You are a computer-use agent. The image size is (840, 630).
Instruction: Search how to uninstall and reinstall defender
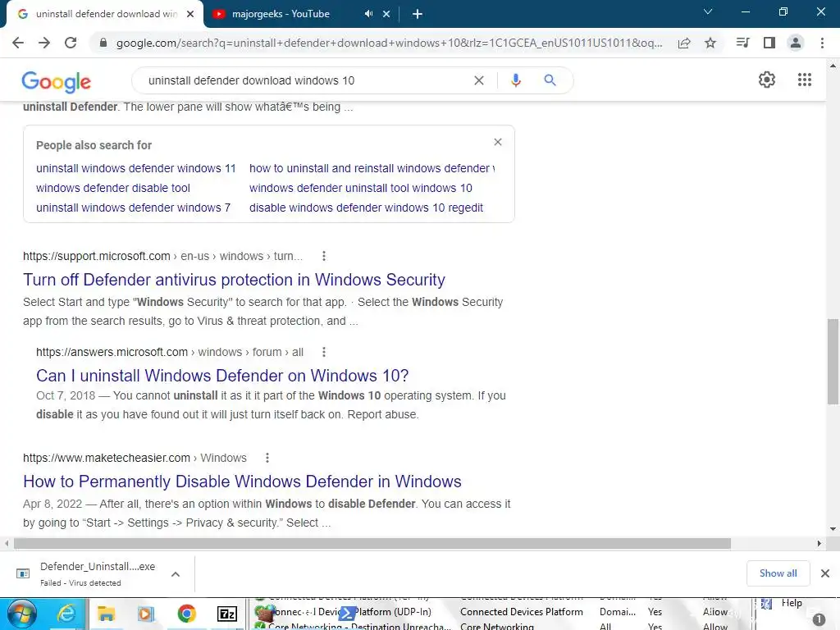point(372,168)
